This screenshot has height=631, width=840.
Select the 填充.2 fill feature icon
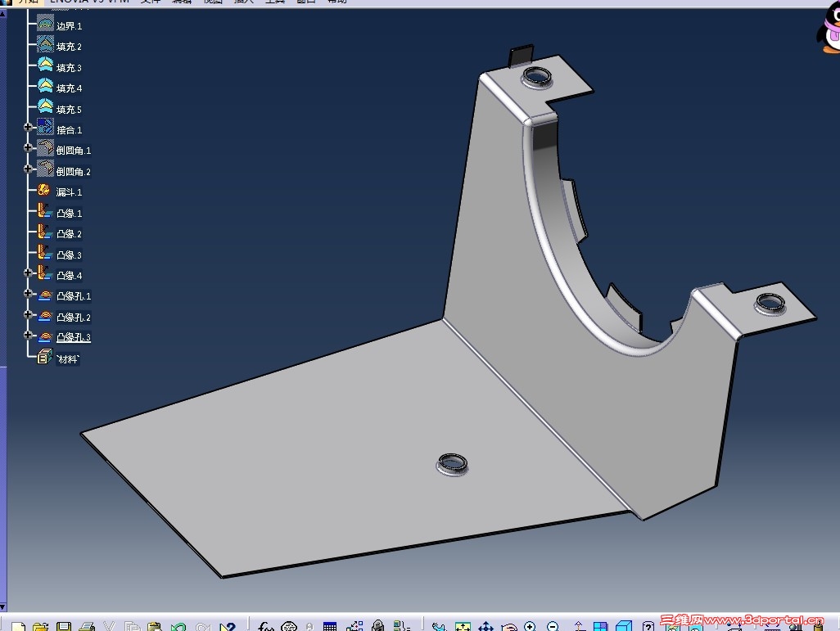point(45,44)
